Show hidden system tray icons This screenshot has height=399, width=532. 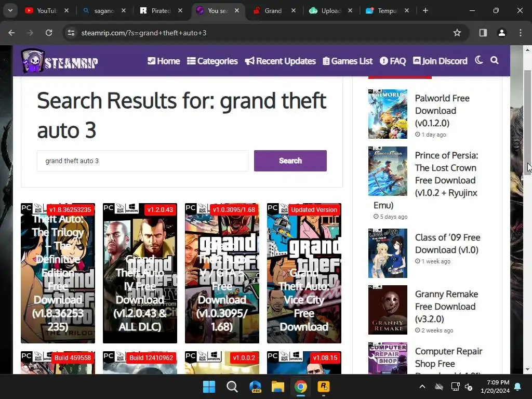pos(422,387)
